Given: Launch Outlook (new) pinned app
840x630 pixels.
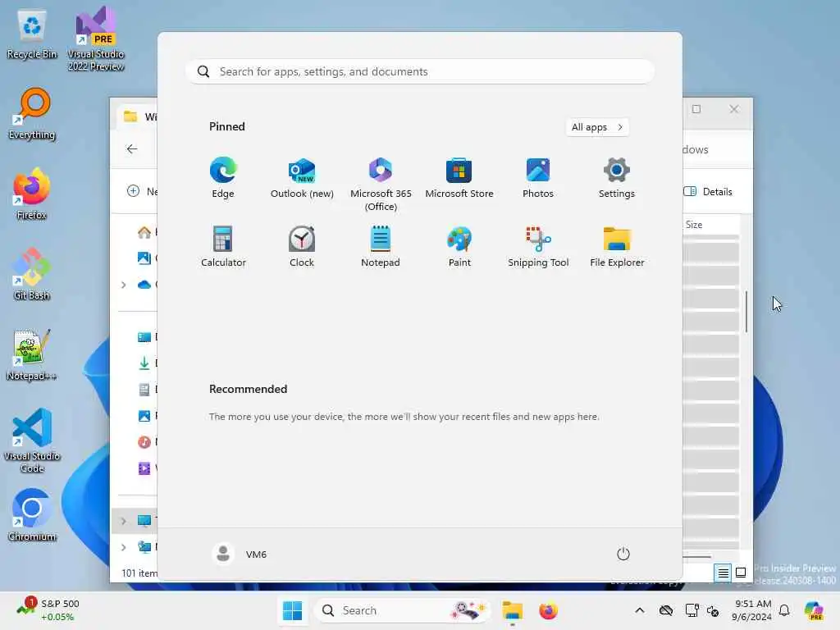Looking at the screenshot, I should (302, 178).
